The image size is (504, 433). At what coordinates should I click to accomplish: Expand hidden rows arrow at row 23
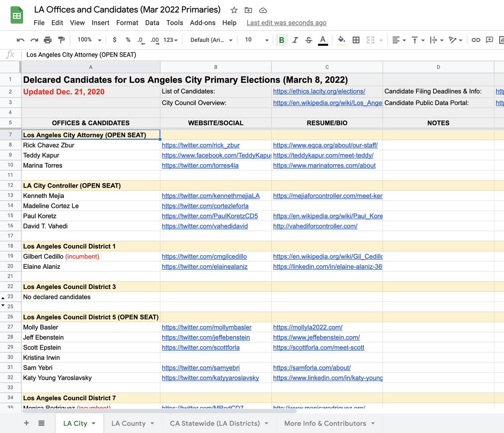pos(3,298)
